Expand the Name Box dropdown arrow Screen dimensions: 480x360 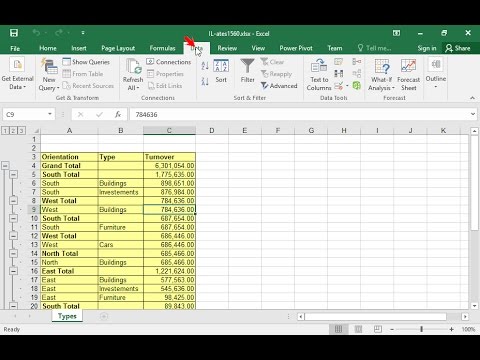point(50,114)
